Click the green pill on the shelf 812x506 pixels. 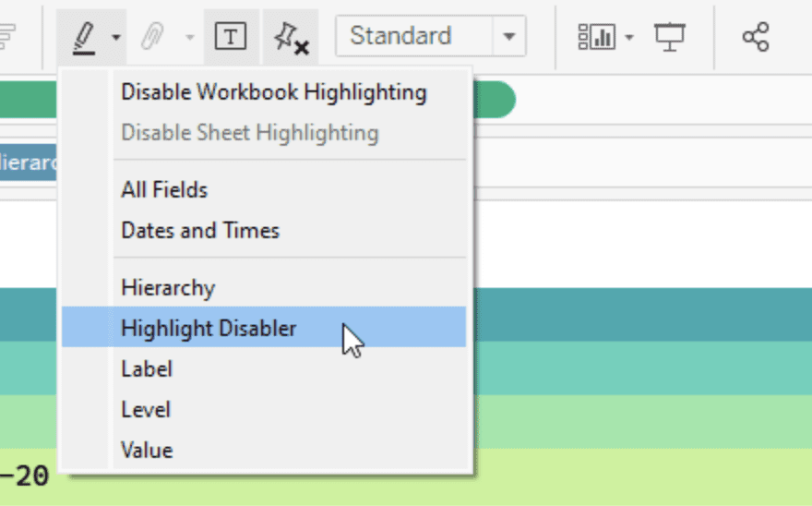(494, 100)
